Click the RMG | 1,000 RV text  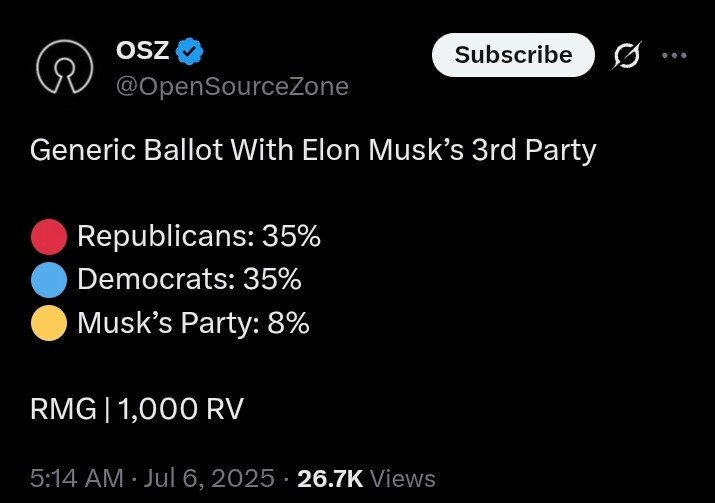coord(137,409)
